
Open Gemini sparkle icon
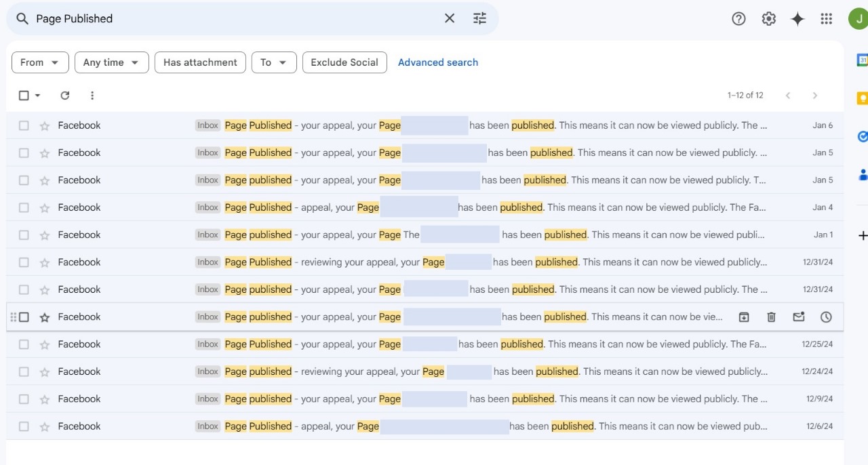[797, 19]
